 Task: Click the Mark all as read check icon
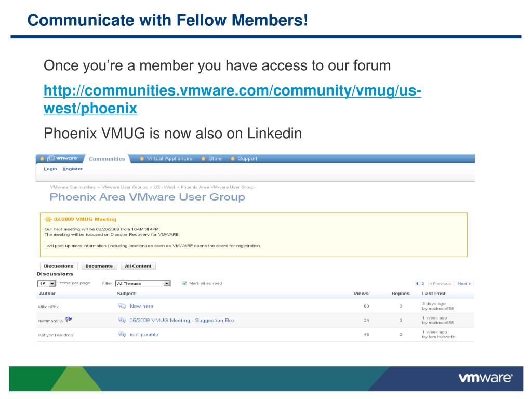point(184,283)
